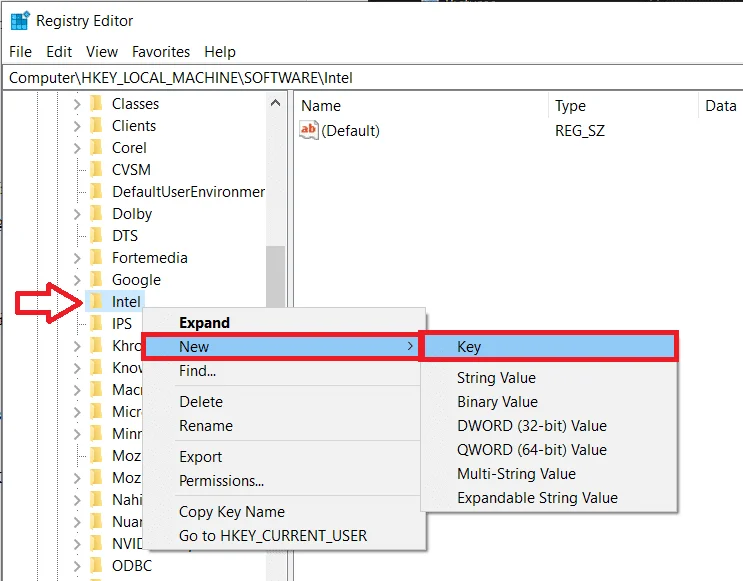Expand the Clients key
Viewport: 743px width, 581px height.
coord(77,126)
